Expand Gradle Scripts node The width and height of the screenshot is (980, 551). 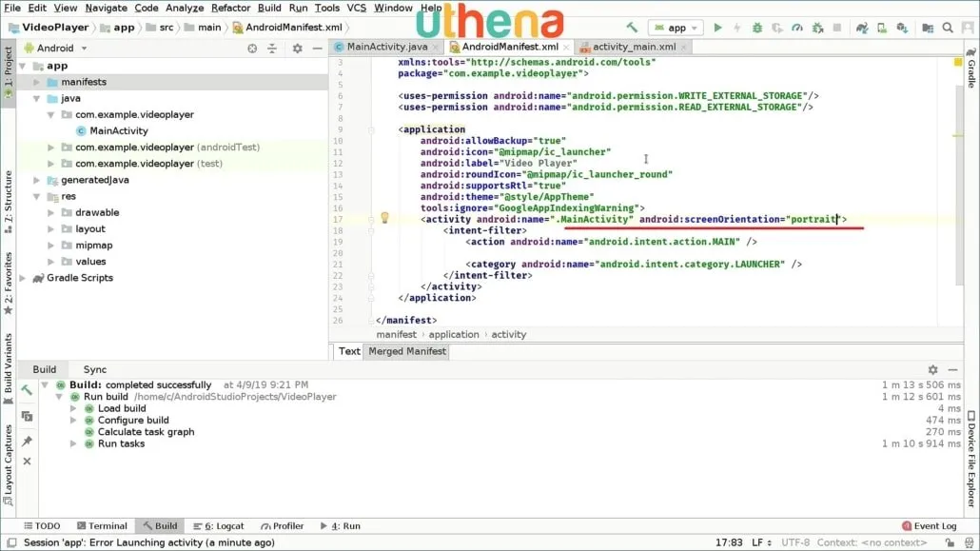pyautogui.click(x=23, y=278)
